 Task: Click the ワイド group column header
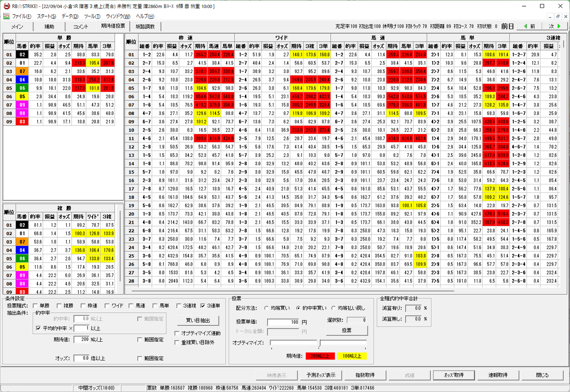pyautogui.click(x=281, y=38)
